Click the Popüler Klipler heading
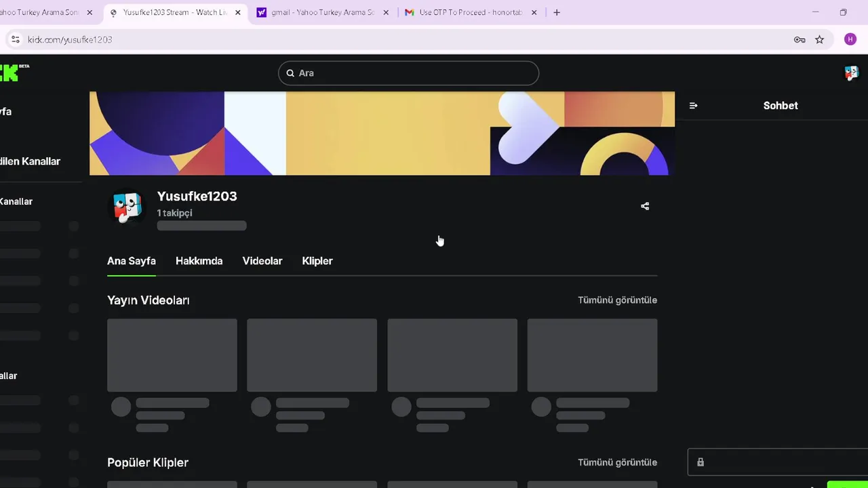The image size is (868, 488). (148, 462)
